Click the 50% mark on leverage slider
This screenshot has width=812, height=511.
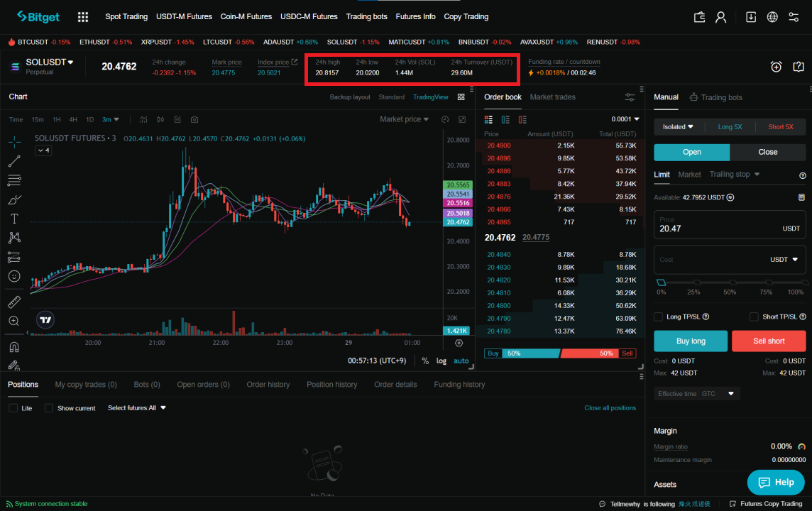point(733,282)
